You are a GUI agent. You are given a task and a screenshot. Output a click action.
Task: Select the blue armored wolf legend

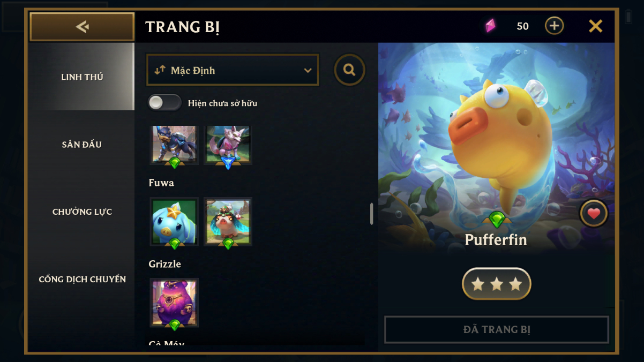[174, 145]
